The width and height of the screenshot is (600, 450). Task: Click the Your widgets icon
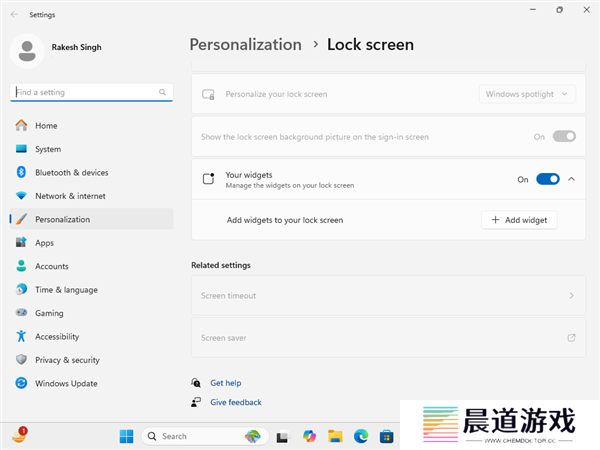(x=208, y=179)
